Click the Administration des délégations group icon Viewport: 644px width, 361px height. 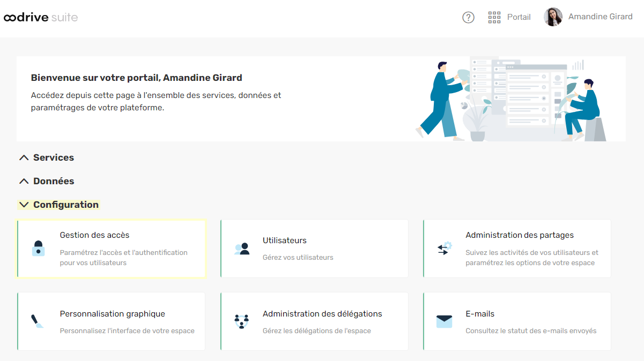pyautogui.click(x=242, y=321)
